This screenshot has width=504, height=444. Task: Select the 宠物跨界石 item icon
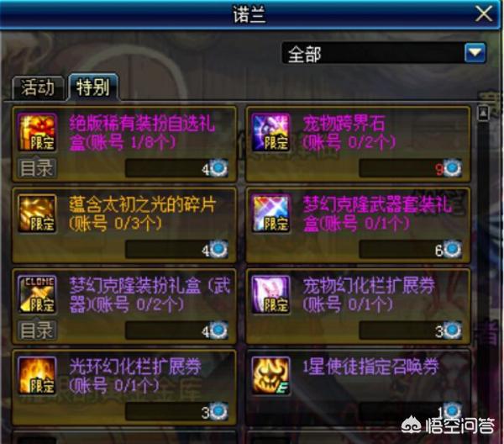(x=270, y=133)
